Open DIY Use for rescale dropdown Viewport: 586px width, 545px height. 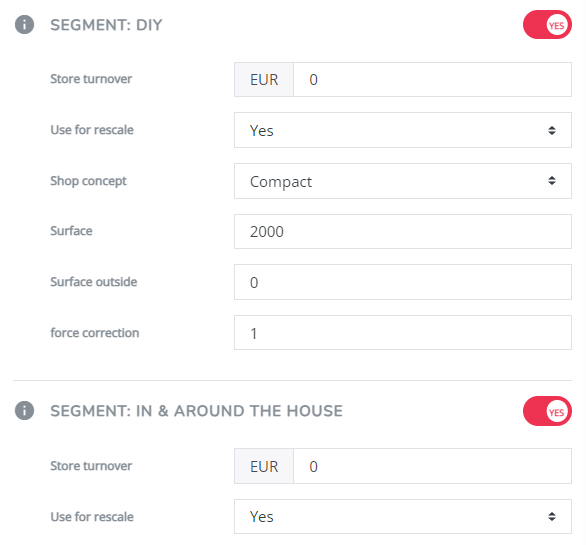[x=403, y=130]
